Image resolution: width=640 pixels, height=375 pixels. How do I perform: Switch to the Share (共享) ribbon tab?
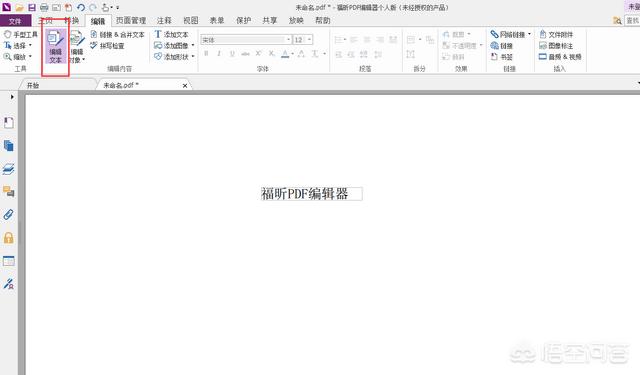click(270, 20)
